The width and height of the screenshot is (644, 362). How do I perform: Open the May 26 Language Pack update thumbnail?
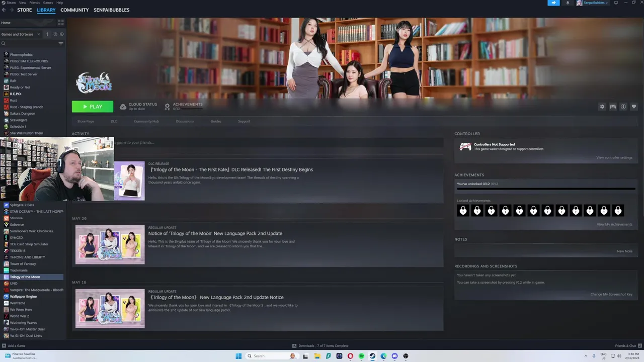(x=110, y=245)
